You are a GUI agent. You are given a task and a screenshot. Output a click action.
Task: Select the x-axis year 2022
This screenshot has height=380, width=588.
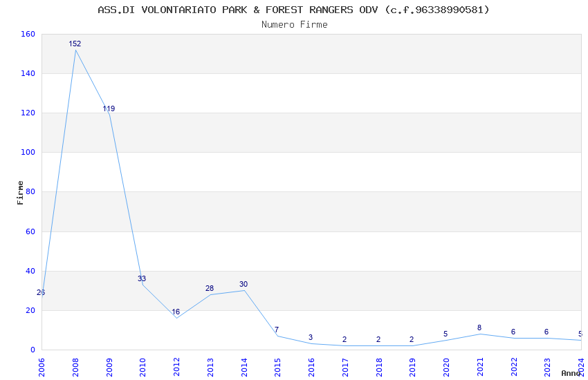coord(514,368)
